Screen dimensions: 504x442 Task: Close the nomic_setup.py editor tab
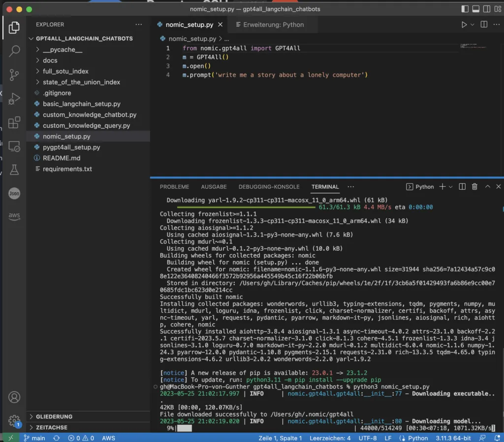220,25
